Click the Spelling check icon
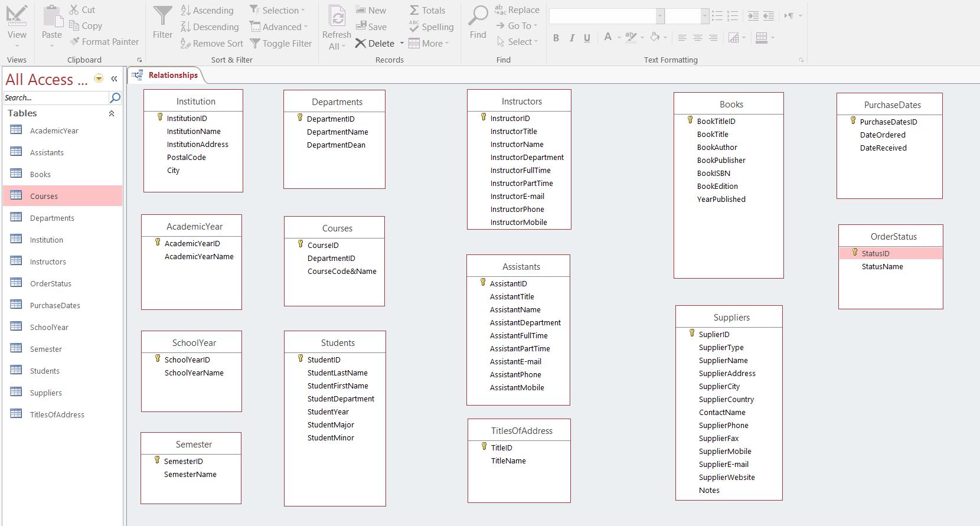Screen dimensions: 980x526 point(414,26)
